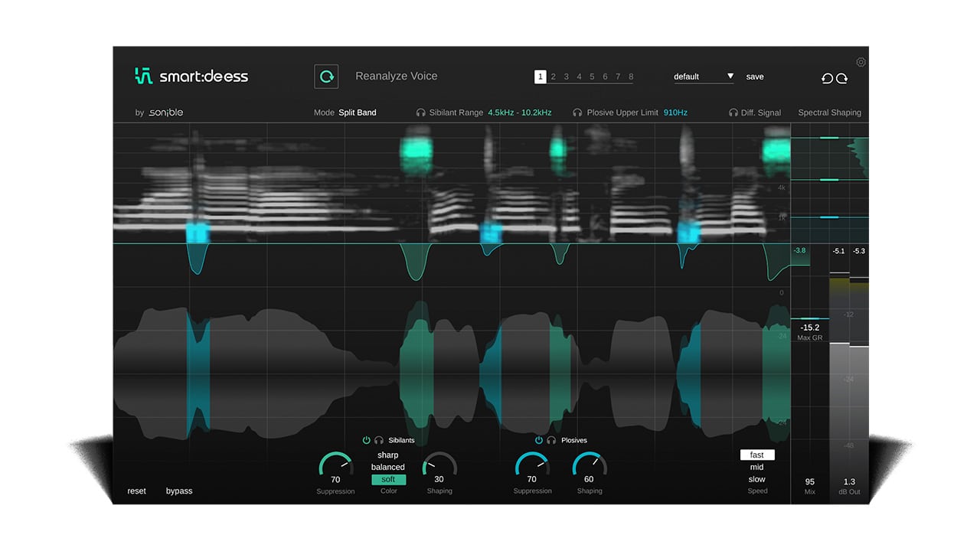Toggle the Plosives power button
980x551 pixels.
(x=539, y=441)
